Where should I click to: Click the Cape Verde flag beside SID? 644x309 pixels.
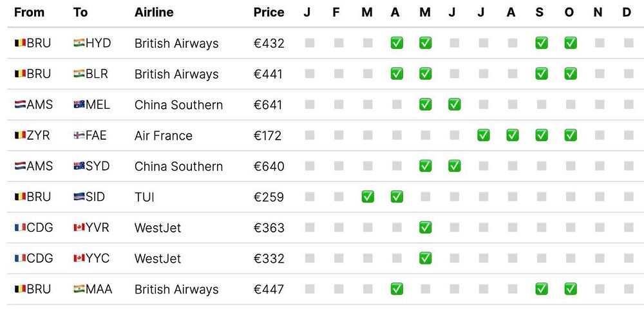[x=79, y=197]
